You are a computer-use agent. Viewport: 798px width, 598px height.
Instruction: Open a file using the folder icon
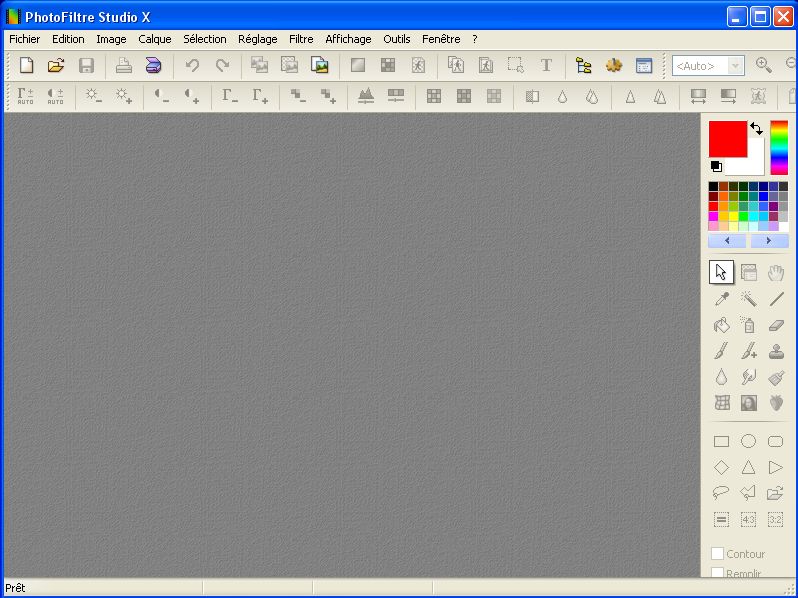(56, 65)
